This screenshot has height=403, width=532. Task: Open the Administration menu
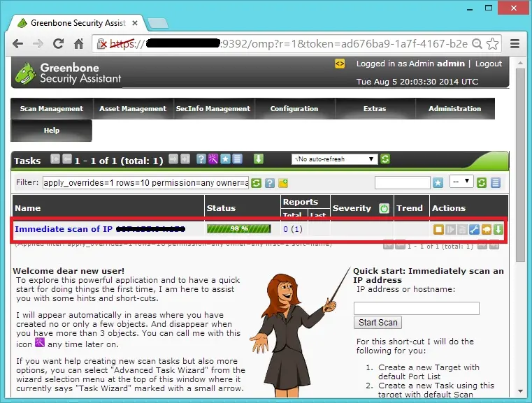pos(454,108)
